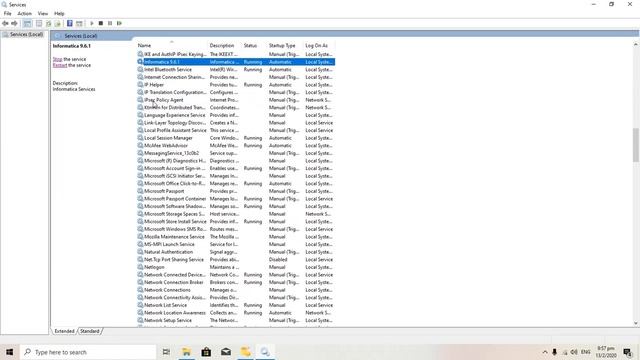Open the Action menu
Screen dimensions: 640x360
[24, 13]
